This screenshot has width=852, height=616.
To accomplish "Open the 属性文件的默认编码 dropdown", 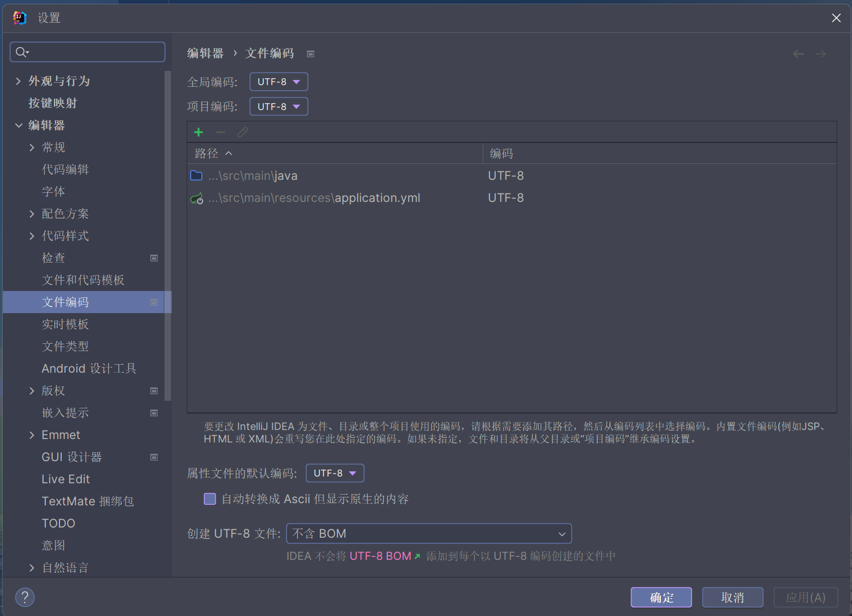I will coord(335,472).
